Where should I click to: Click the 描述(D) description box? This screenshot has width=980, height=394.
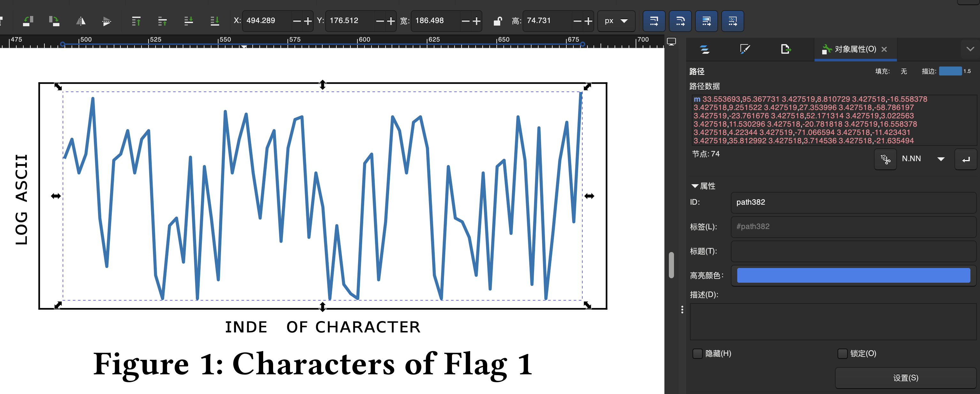[833, 322]
